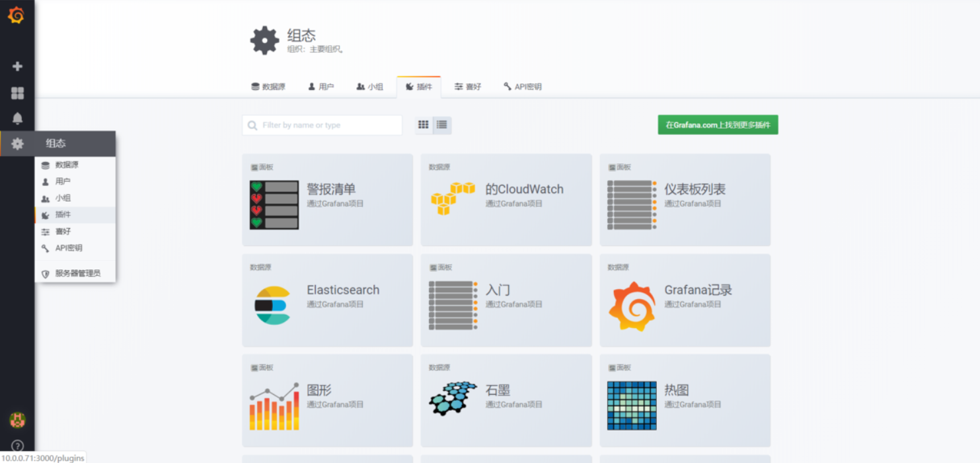Choose API密钥 in the sidebar flyout menu
The image size is (980, 463).
tap(75, 248)
